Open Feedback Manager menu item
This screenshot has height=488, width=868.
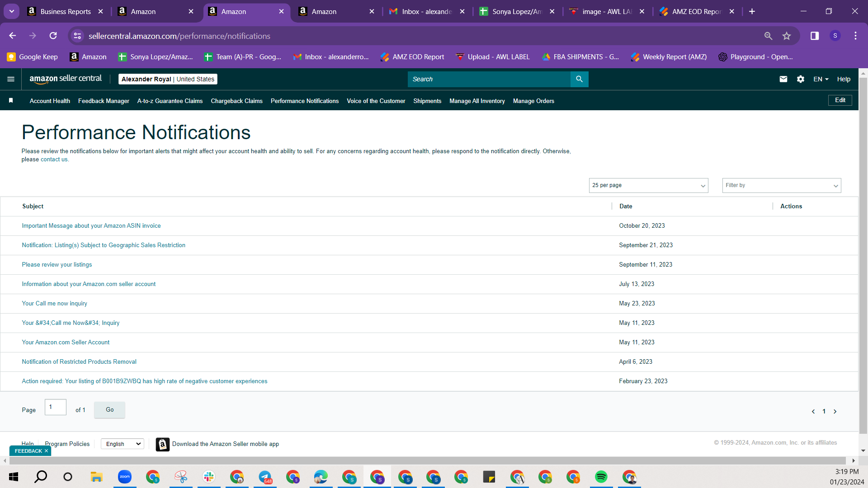click(x=104, y=101)
